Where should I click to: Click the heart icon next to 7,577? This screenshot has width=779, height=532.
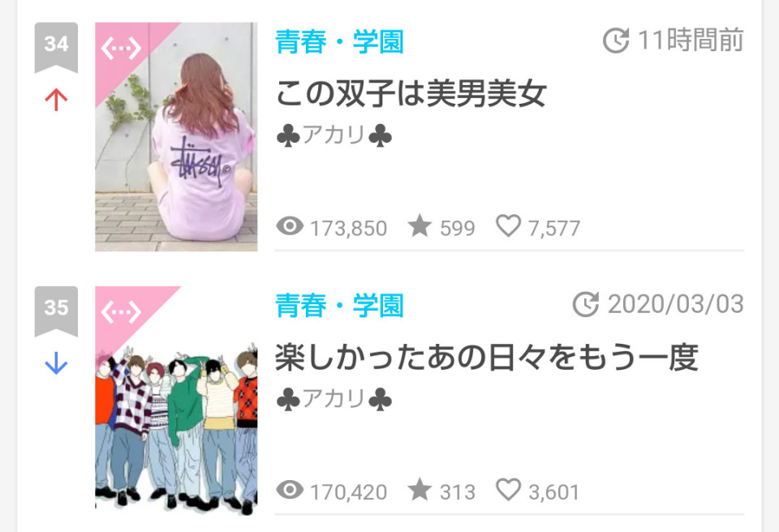(x=508, y=226)
